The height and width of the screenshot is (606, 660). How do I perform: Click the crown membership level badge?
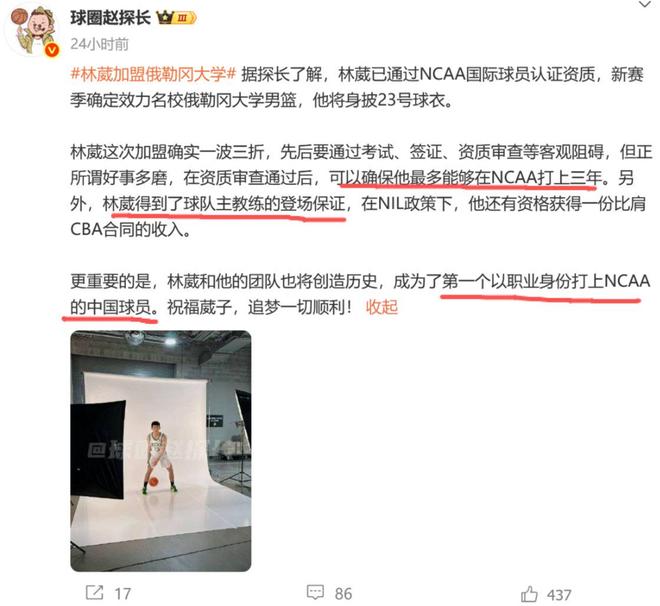click(x=176, y=18)
